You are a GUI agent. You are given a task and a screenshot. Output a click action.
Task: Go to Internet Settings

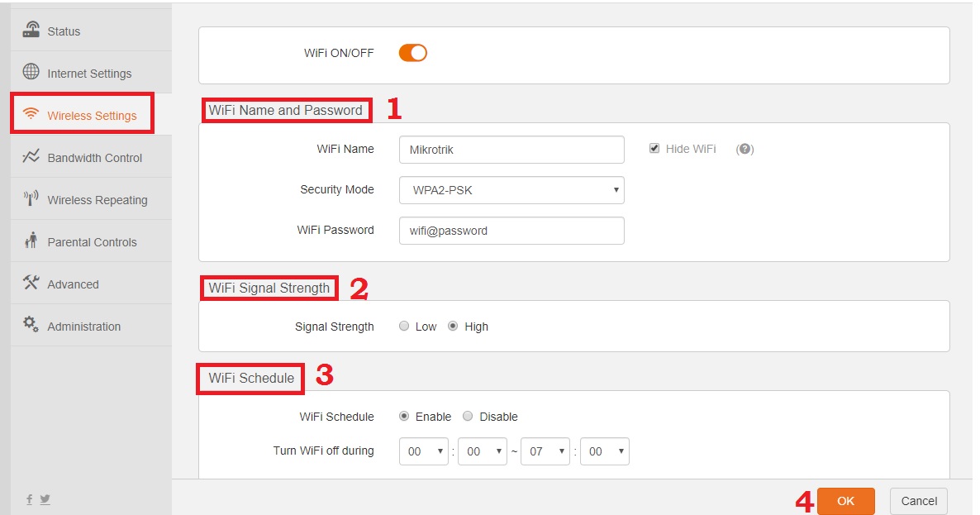91,73
